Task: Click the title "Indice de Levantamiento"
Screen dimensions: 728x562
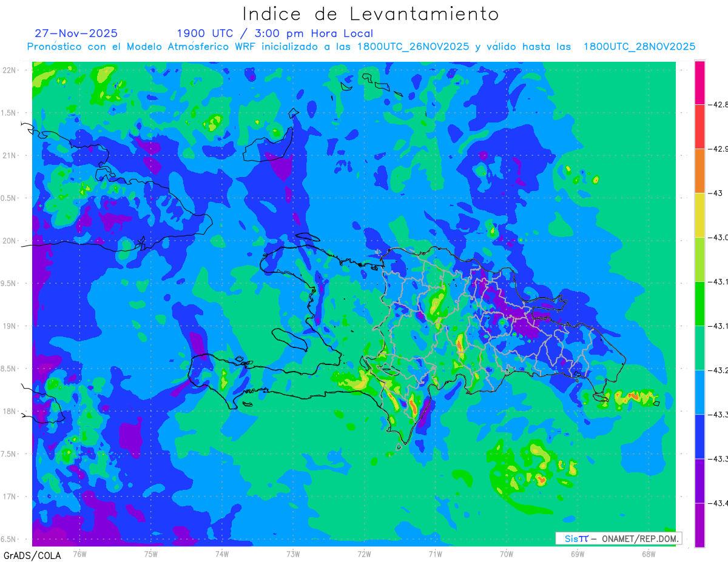Action: (x=371, y=14)
